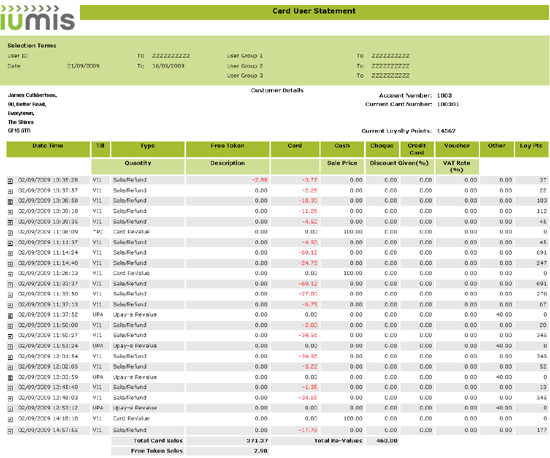Click the Sale Price sub-header
This screenshot has width=550, height=458.
tap(342, 167)
